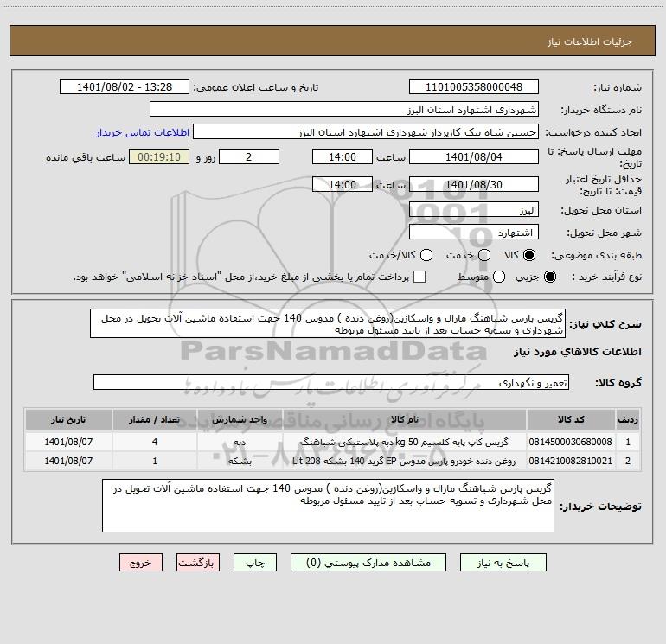Click the بازگشت back button
This screenshot has width=666, height=644.
tap(198, 563)
